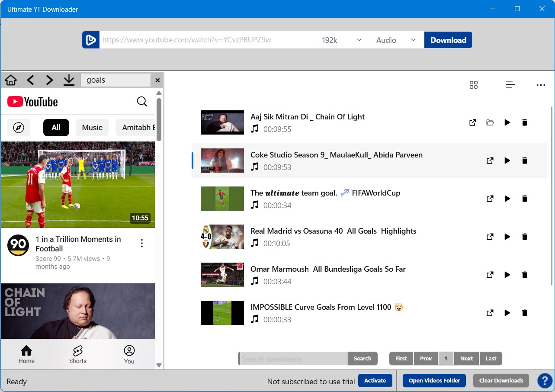The width and height of the screenshot is (555, 392).
Task: Expand the Audio format dropdown
Action: tap(396, 40)
